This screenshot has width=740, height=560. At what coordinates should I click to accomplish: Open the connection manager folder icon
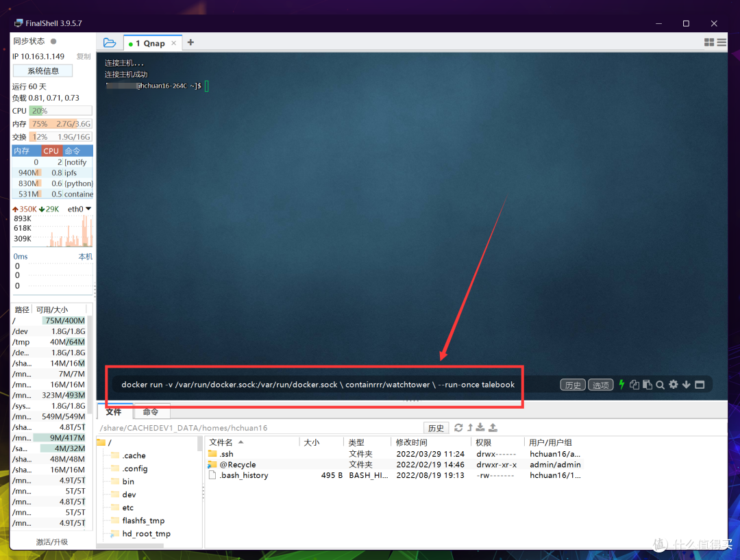click(x=110, y=42)
